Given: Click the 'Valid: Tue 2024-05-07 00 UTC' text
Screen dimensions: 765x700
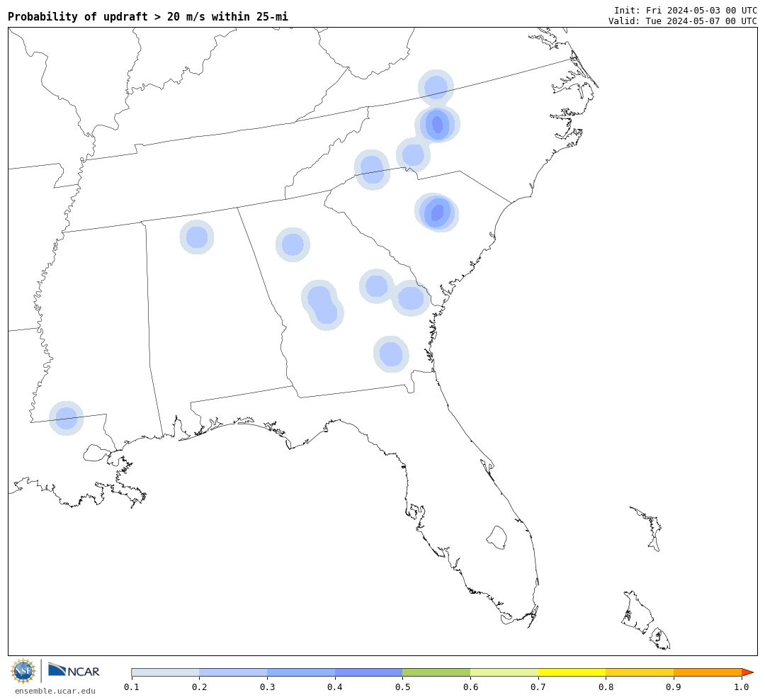Looking at the screenshot, I should [683, 21].
